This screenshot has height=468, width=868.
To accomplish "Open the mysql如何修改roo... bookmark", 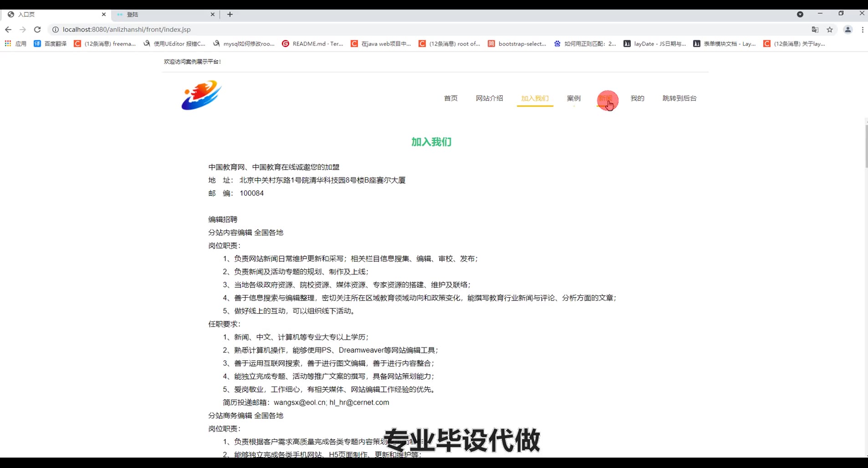I will pos(244,44).
